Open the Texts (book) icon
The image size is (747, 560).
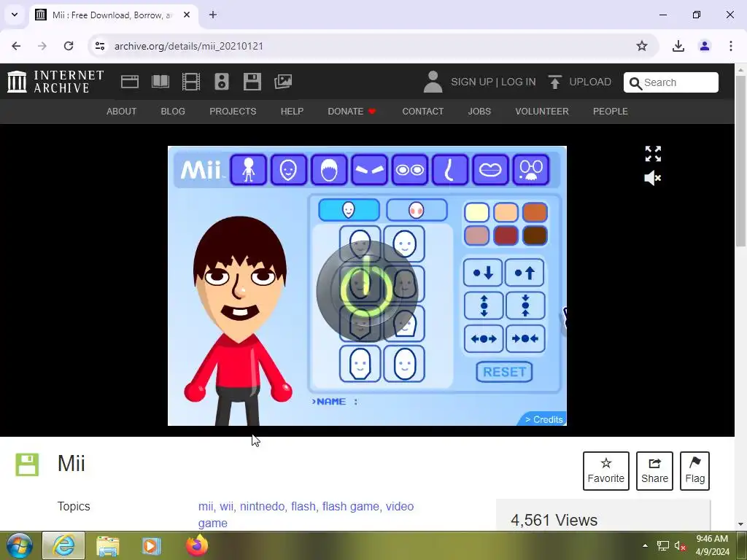(160, 82)
